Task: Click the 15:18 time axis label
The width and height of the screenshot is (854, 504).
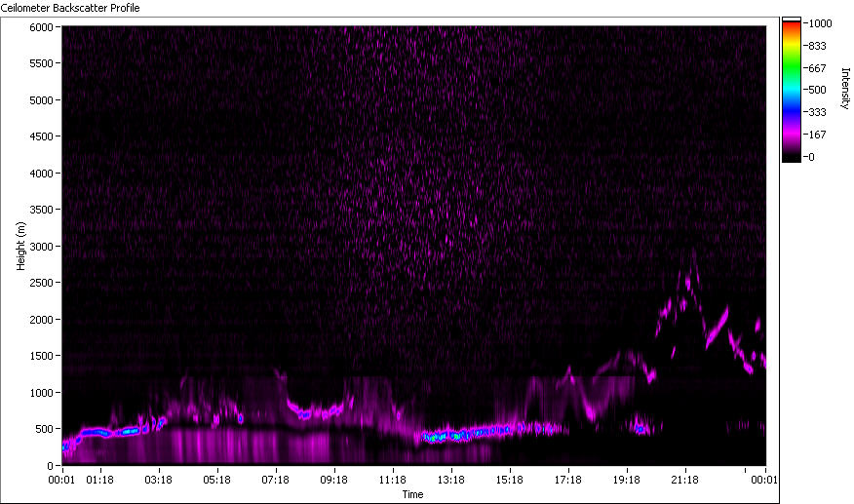Action: pos(510,480)
